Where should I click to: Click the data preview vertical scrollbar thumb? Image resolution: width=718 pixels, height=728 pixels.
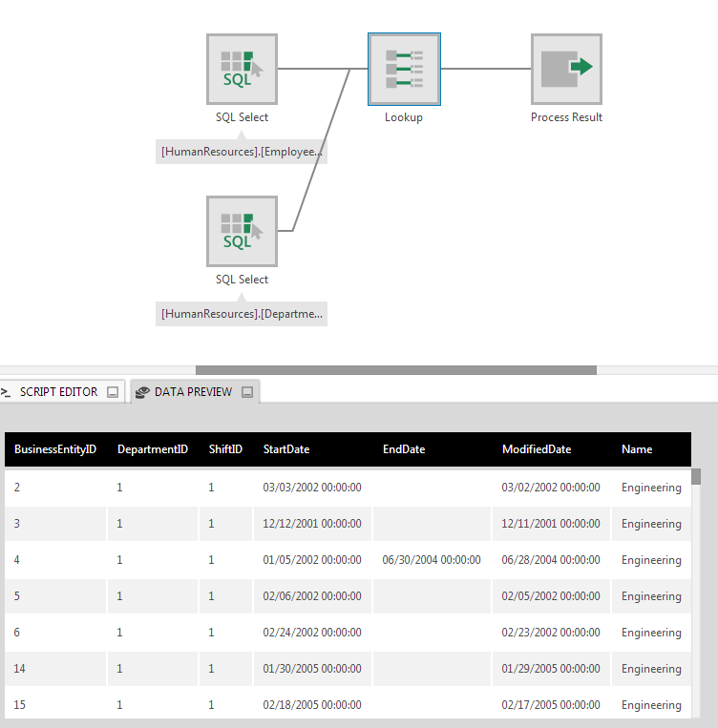(x=696, y=477)
